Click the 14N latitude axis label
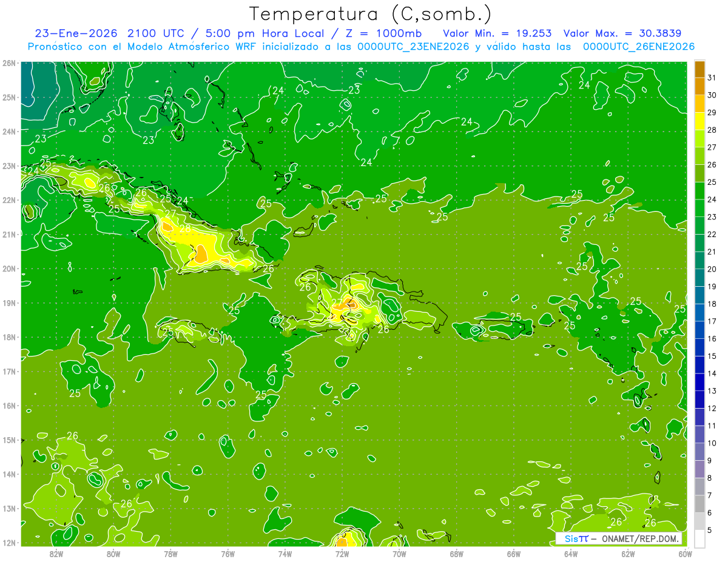This screenshot has height=562, width=728. click(x=10, y=474)
